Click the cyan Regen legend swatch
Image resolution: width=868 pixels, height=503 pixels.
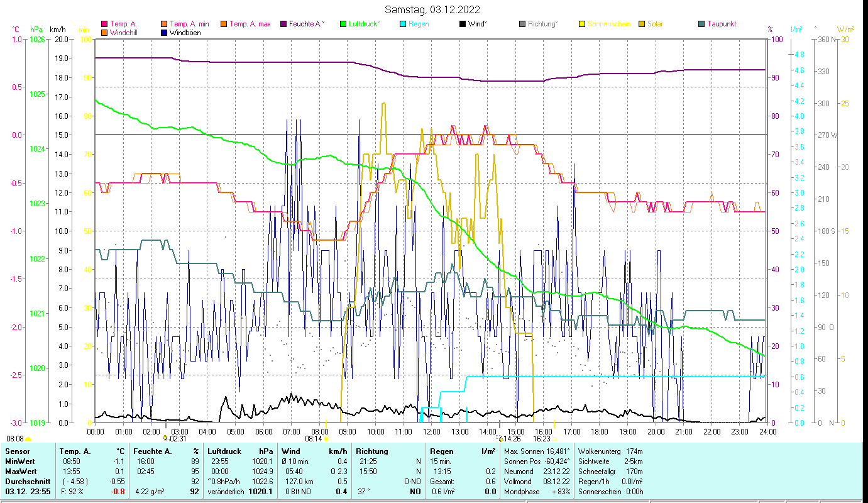[403, 25]
